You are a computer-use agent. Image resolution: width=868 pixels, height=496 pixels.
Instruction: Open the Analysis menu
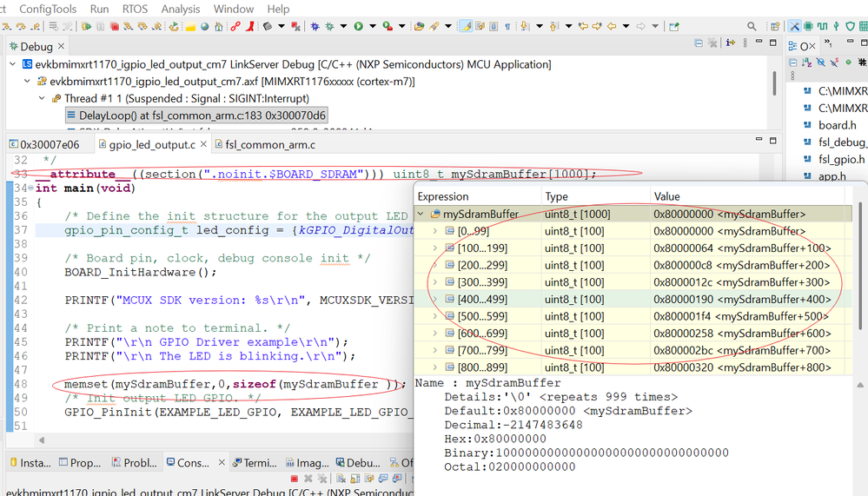(x=181, y=9)
